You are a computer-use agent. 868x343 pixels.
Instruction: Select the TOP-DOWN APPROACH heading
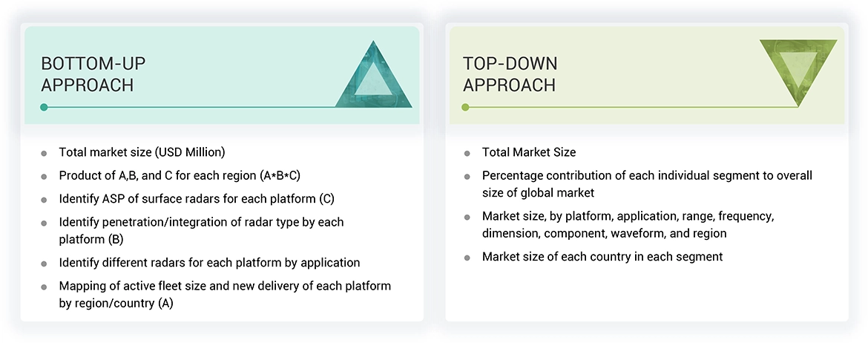pos(510,73)
